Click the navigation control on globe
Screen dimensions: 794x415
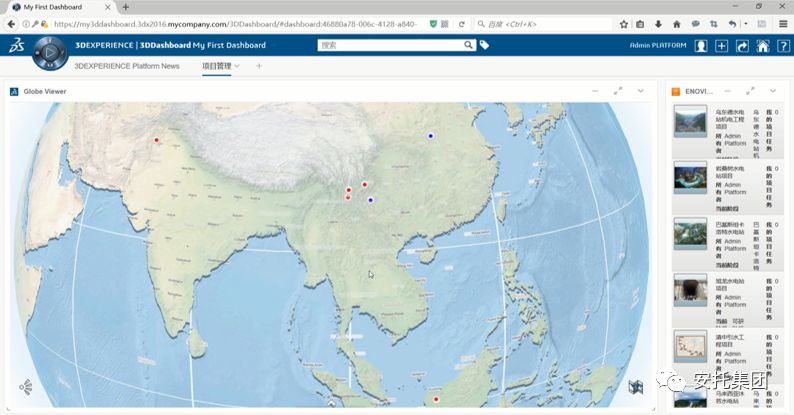point(25,387)
